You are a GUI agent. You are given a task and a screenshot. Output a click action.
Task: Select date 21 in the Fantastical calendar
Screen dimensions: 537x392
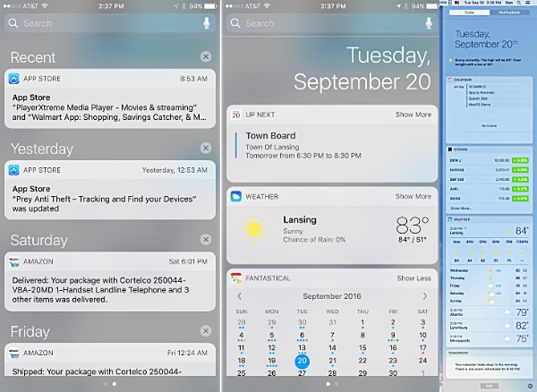click(x=332, y=361)
